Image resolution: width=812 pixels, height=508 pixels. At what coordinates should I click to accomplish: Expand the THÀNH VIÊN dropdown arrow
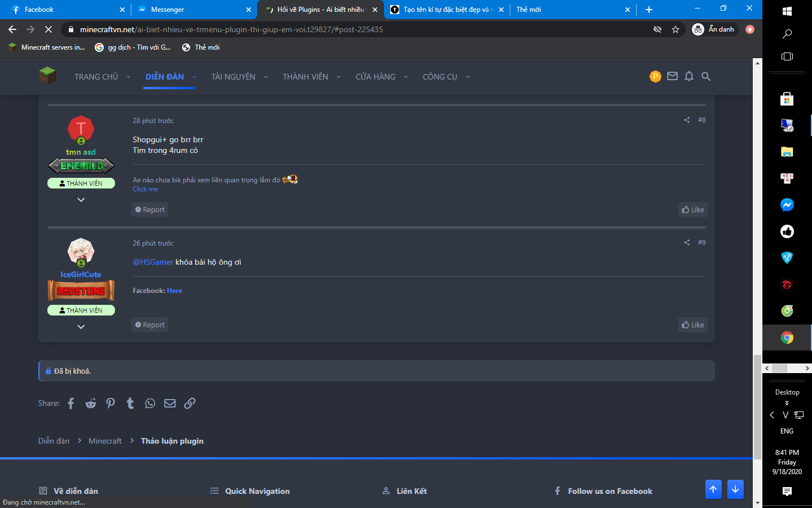338,77
